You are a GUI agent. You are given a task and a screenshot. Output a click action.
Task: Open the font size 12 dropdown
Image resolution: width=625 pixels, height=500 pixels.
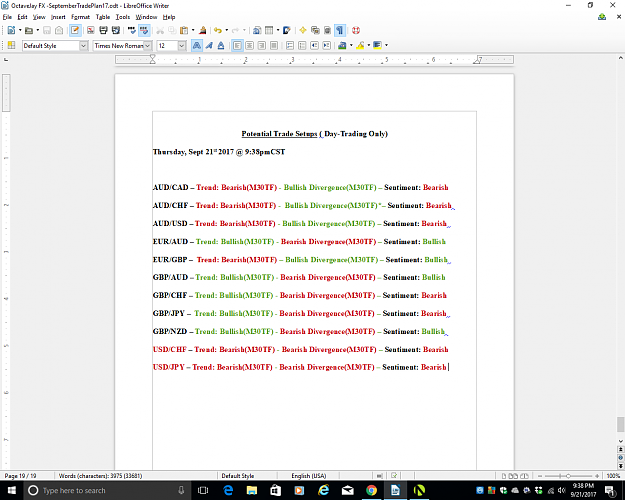[182, 46]
